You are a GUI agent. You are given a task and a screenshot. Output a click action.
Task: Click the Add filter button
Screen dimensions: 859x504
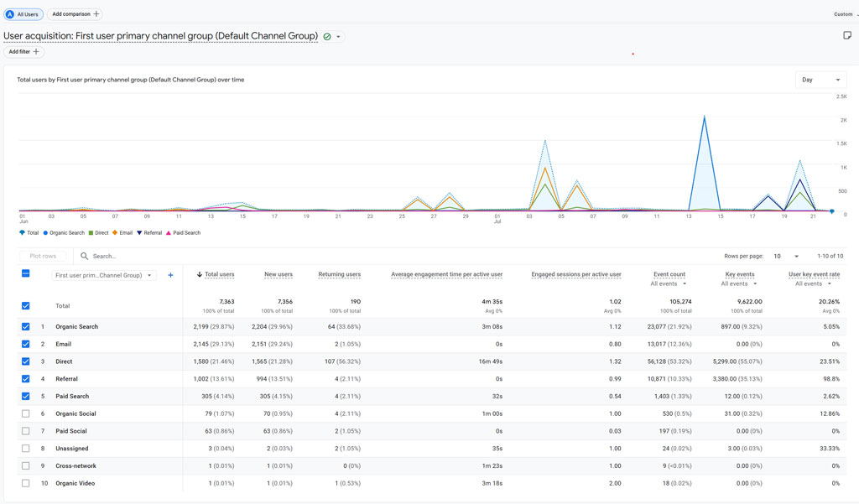coord(23,52)
